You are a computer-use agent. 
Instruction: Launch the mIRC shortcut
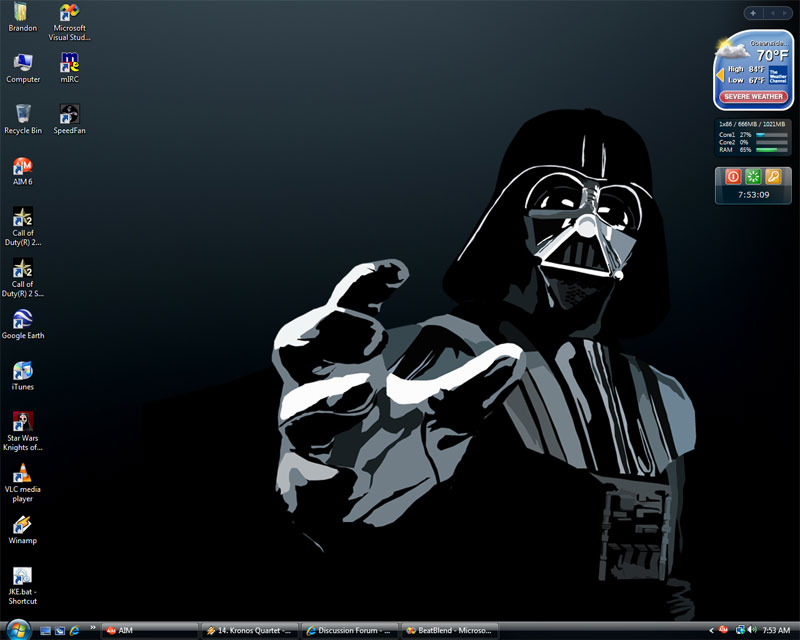point(69,68)
